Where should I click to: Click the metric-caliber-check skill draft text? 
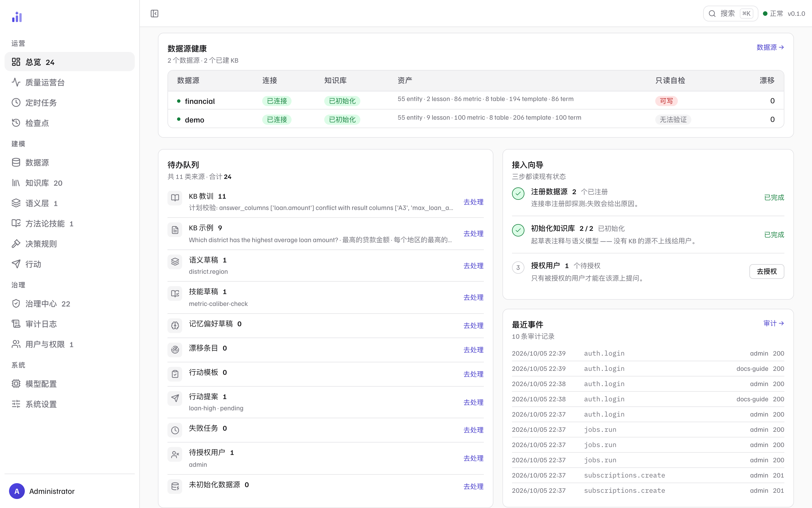point(218,304)
